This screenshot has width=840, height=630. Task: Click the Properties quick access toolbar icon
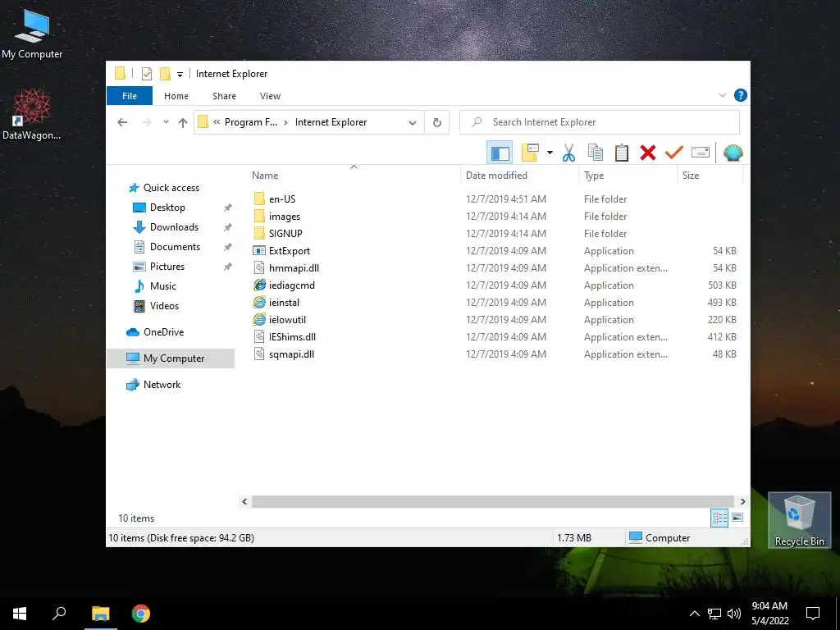pyautogui.click(x=147, y=74)
